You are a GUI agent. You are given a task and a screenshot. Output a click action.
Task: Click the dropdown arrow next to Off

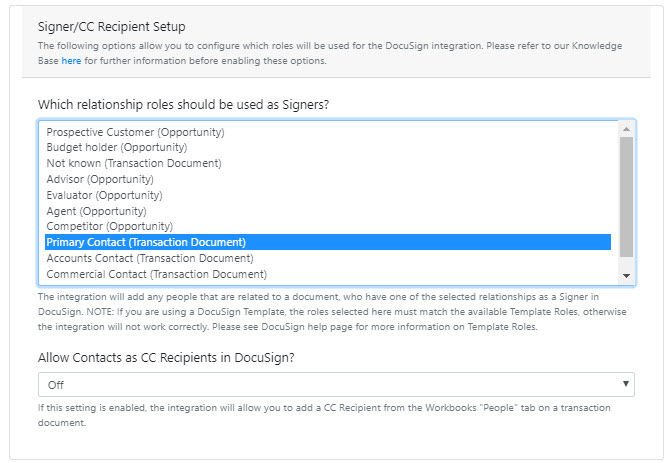click(626, 384)
